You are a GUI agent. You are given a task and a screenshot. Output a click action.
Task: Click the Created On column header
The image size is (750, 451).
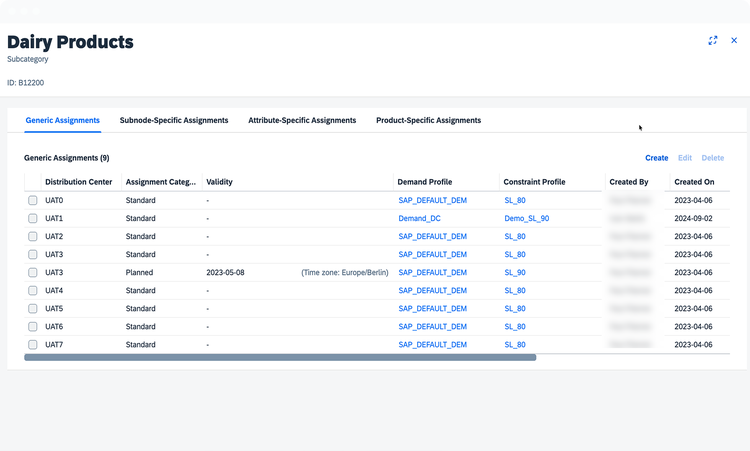tap(699, 182)
